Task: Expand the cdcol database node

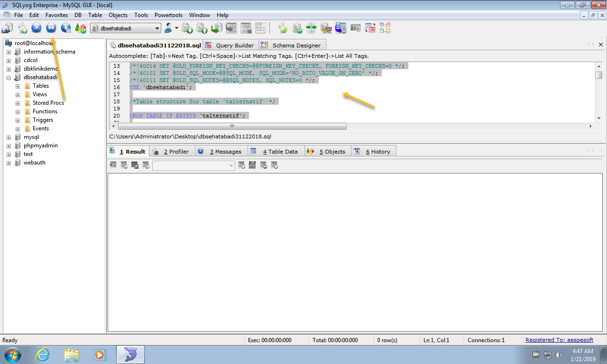Action: point(9,60)
